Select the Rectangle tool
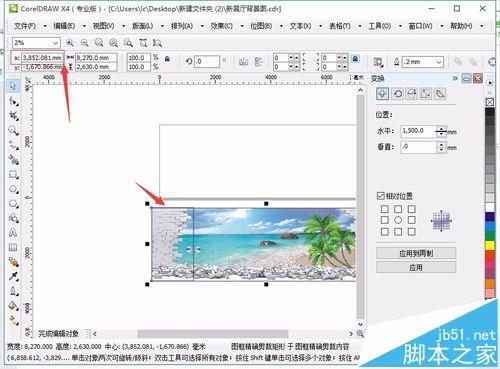This screenshot has height=369, width=500. point(13,174)
